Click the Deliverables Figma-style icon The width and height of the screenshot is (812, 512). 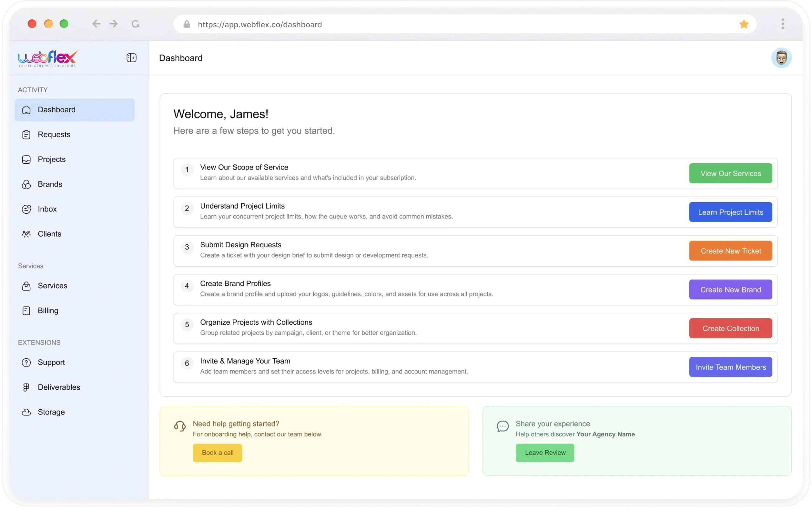click(26, 387)
